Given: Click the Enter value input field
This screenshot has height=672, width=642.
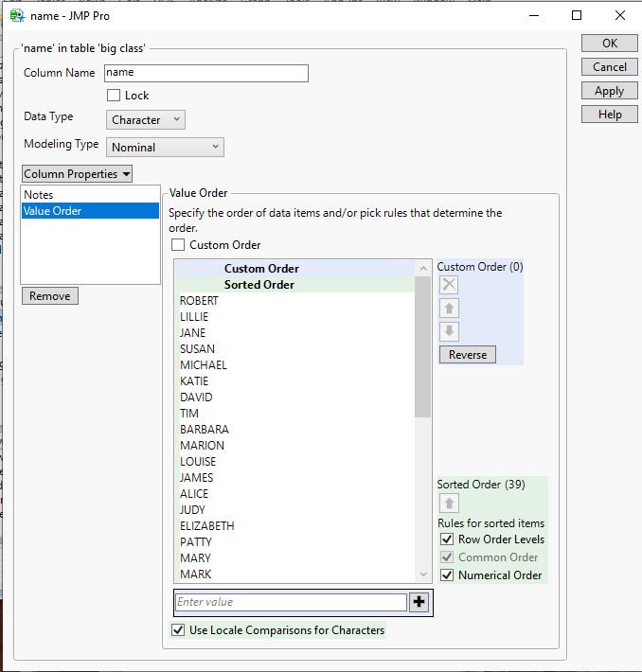Looking at the screenshot, I should pos(292,602).
